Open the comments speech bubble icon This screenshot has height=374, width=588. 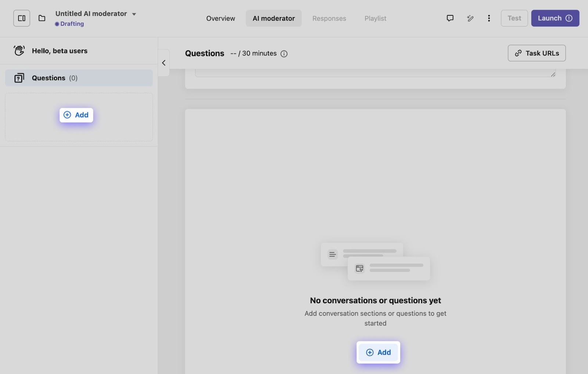[450, 18]
